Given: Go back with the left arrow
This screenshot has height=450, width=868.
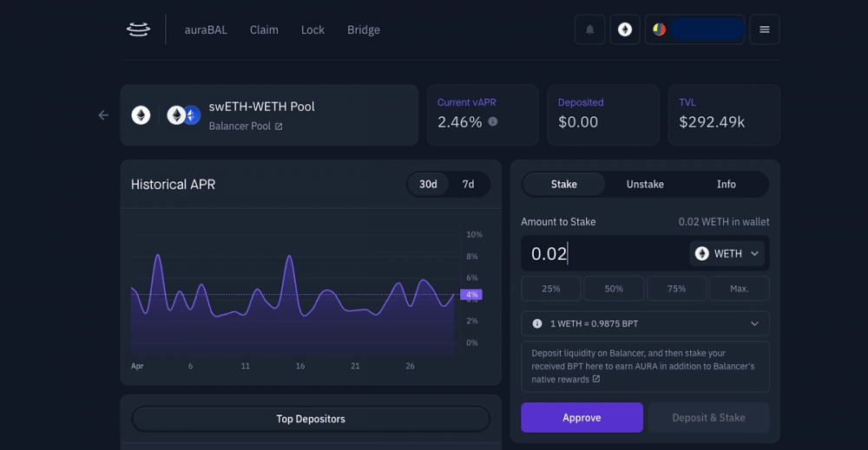Looking at the screenshot, I should pos(103,115).
